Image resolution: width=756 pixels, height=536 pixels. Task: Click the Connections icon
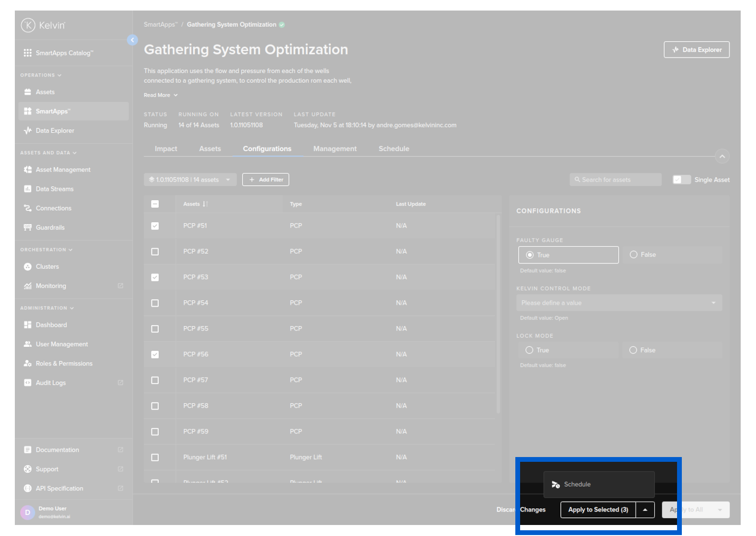(x=28, y=208)
